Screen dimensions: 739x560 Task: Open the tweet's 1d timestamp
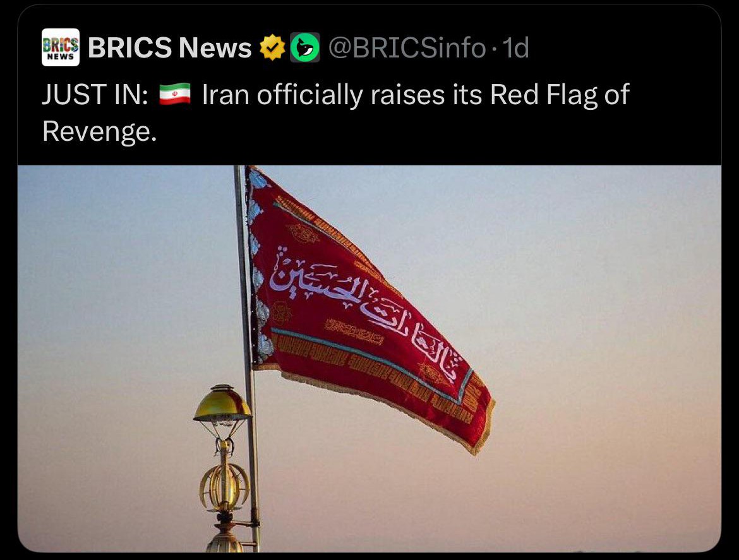(515, 47)
